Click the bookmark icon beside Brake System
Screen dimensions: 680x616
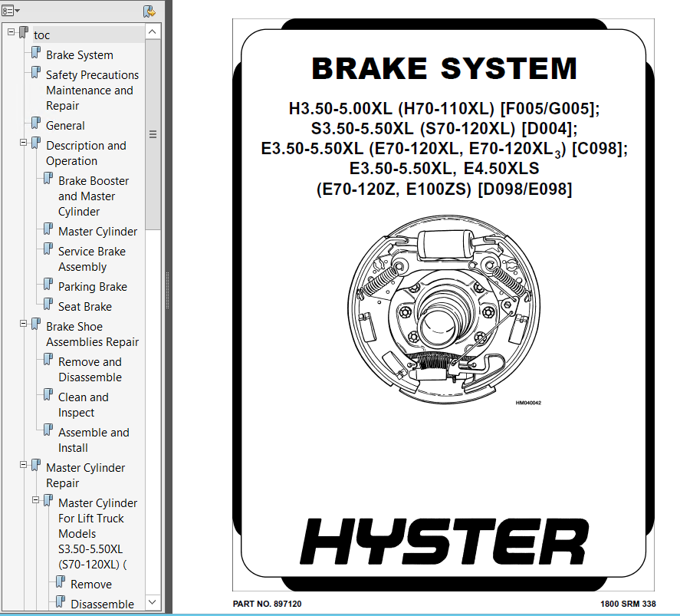tap(35, 52)
